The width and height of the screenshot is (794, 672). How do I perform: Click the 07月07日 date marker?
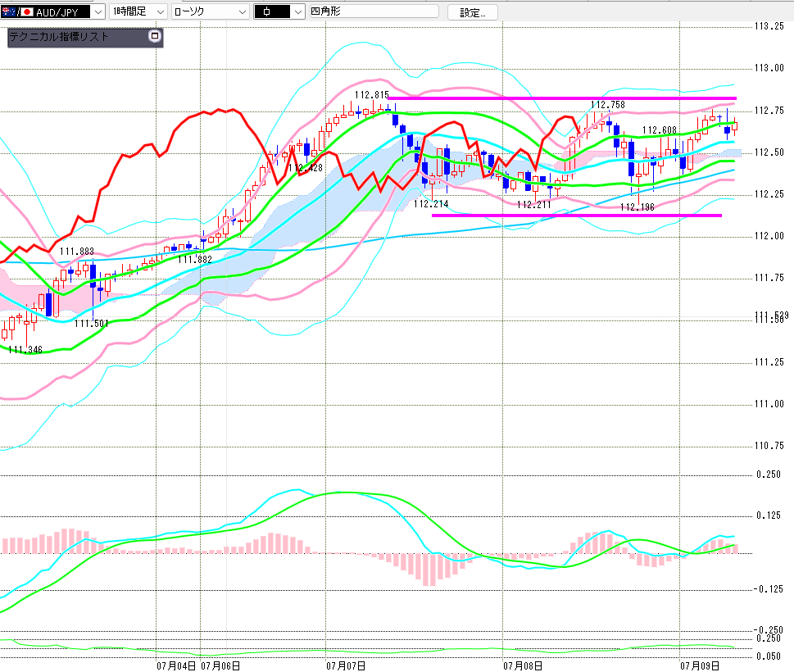(345, 665)
